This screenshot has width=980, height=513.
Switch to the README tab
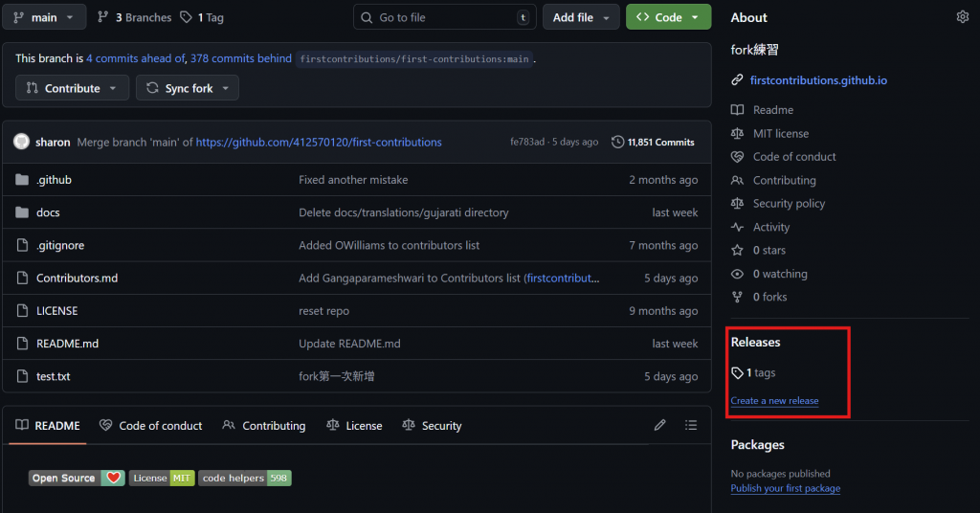click(48, 426)
